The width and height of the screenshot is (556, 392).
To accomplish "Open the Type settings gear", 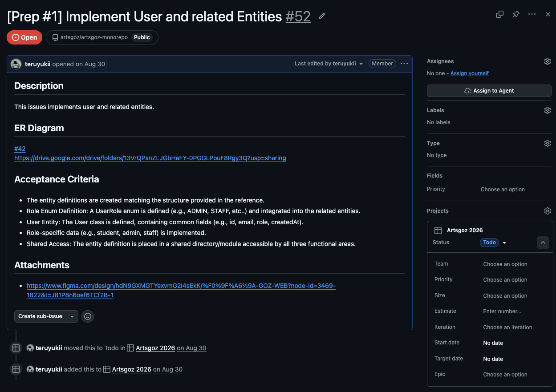I will (548, 143).
